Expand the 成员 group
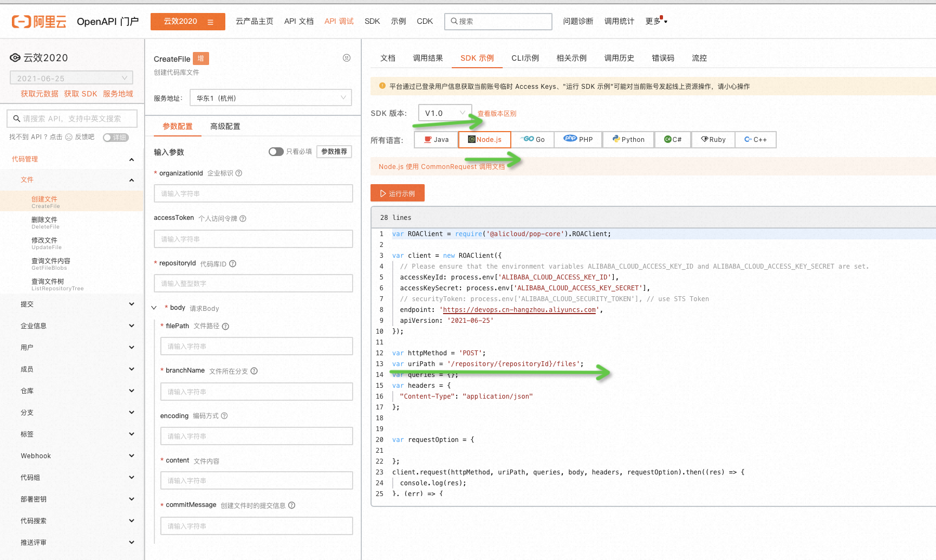The height and width of the screenshot is (560, 936). click(132, 369)
